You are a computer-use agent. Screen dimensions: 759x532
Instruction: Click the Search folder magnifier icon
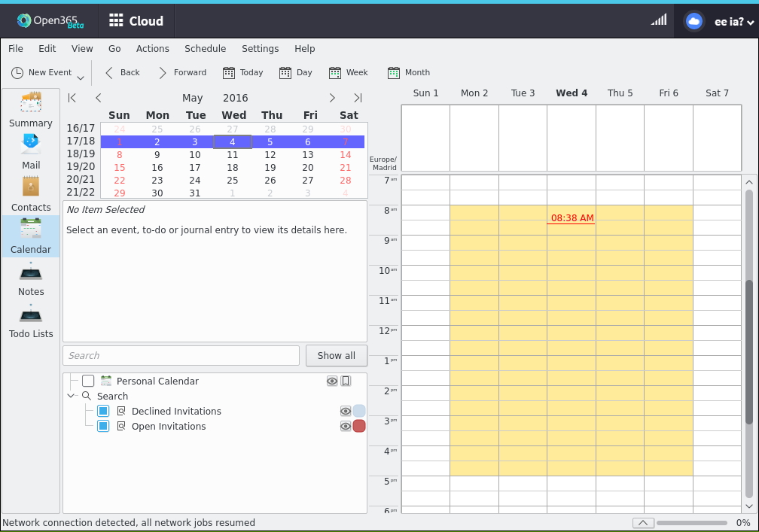(87, 396)
